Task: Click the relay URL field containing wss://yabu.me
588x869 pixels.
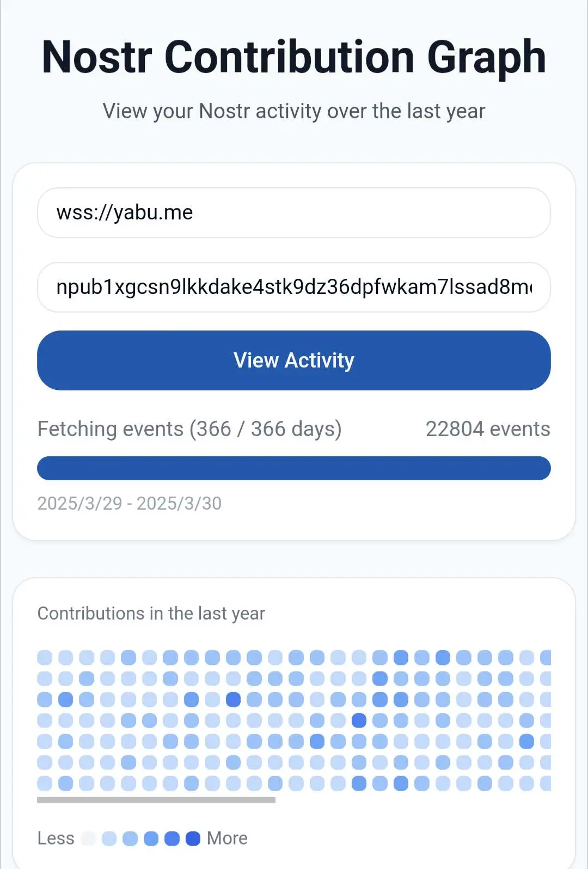Action: click(x=294, y=213)
